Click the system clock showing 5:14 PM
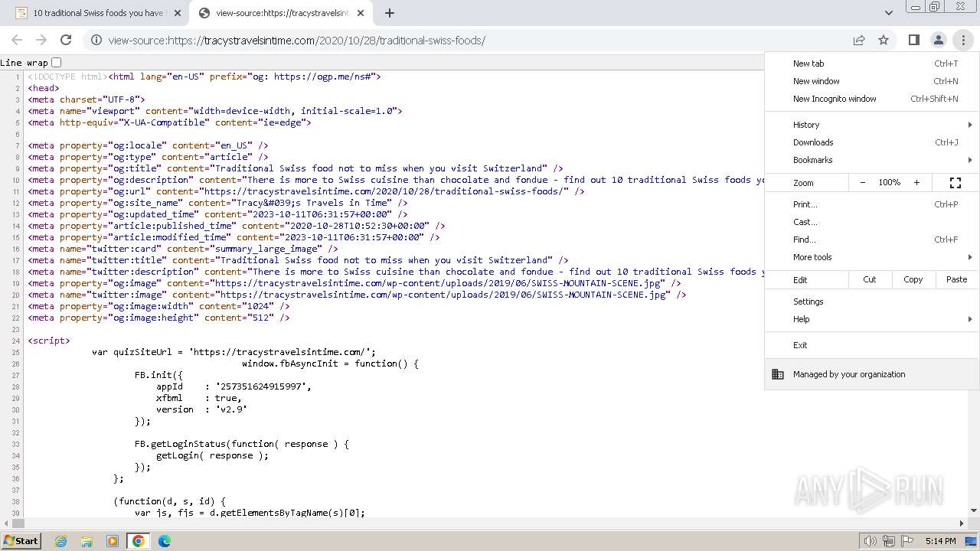 [940, 541]
